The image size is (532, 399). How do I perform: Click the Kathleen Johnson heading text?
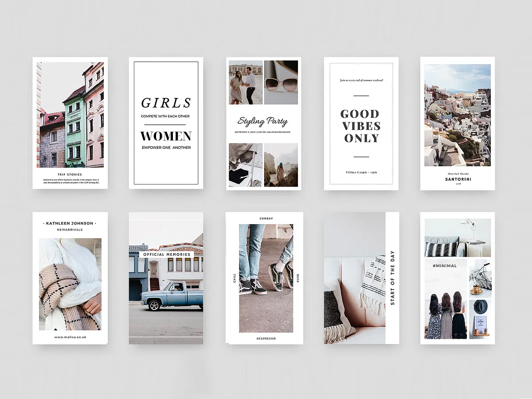[70, 223]
